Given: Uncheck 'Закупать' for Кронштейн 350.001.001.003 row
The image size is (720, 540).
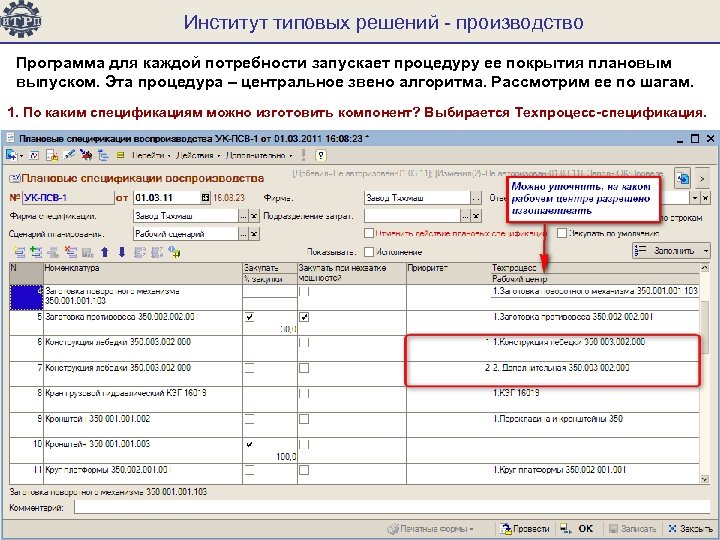Looking at the screenshot, I should coord(249,444).
